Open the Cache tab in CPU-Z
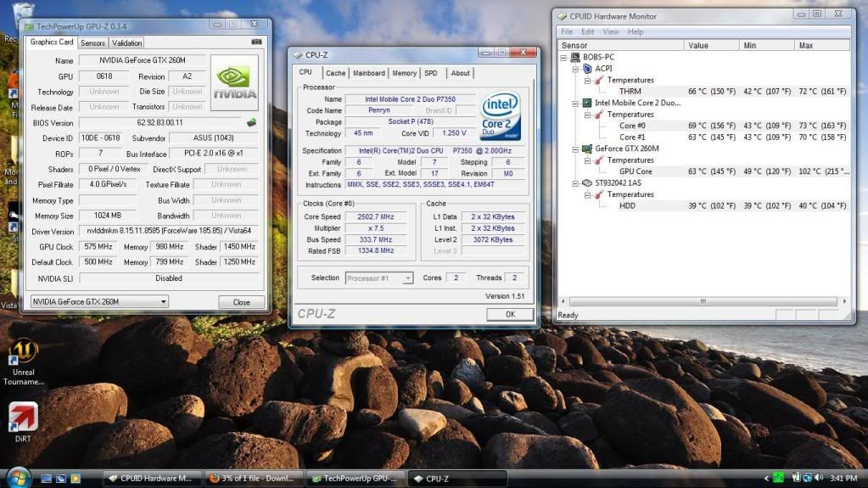 (335, 73)
